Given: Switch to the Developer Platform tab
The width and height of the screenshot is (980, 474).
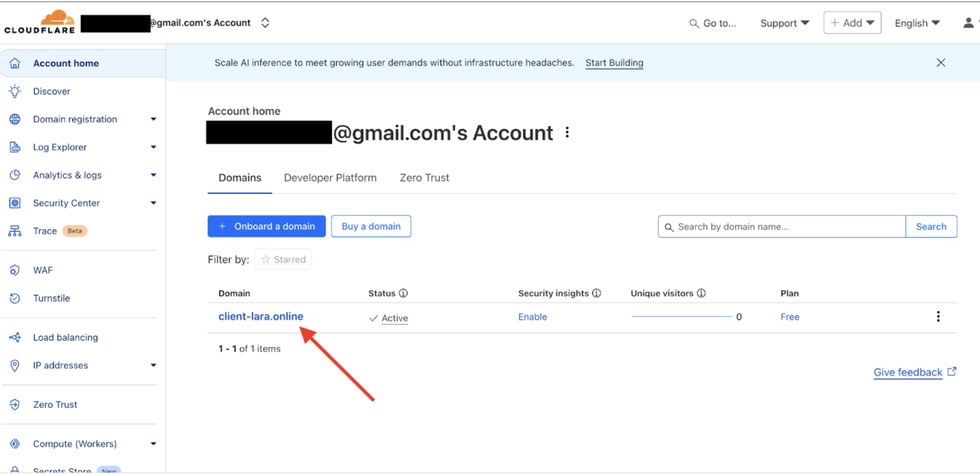Looking at the screenshot, I should click(x=330, y=178).
